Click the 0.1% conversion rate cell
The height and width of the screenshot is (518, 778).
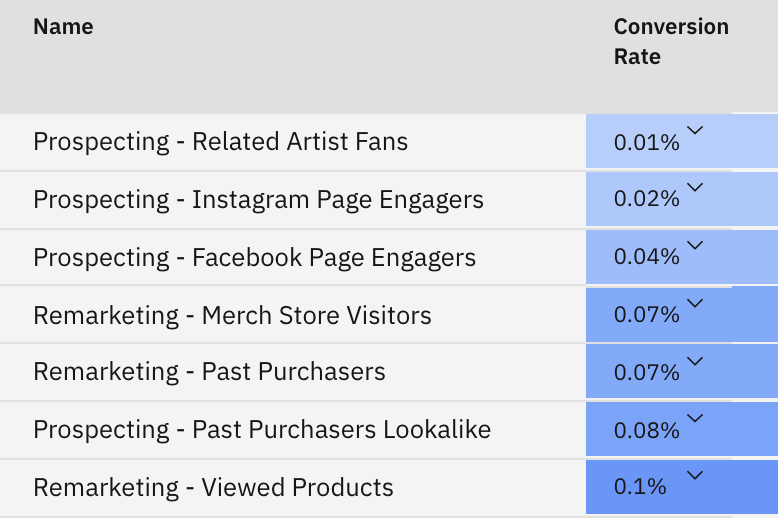coord(682,487)
